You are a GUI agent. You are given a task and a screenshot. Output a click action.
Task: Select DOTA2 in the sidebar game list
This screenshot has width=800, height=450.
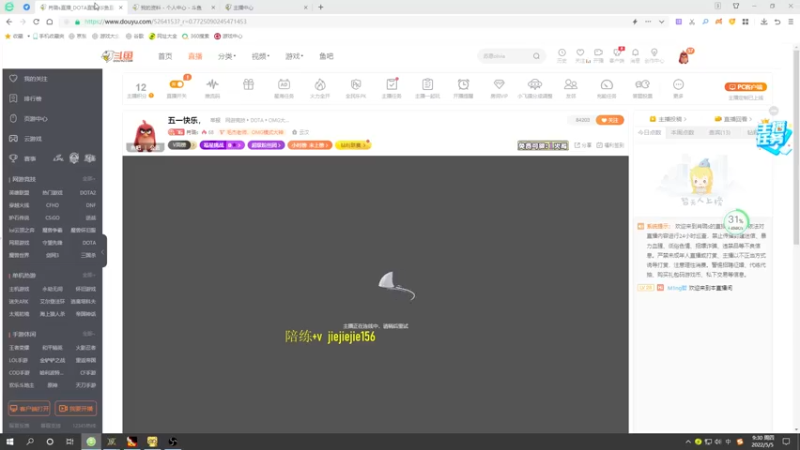88,193
